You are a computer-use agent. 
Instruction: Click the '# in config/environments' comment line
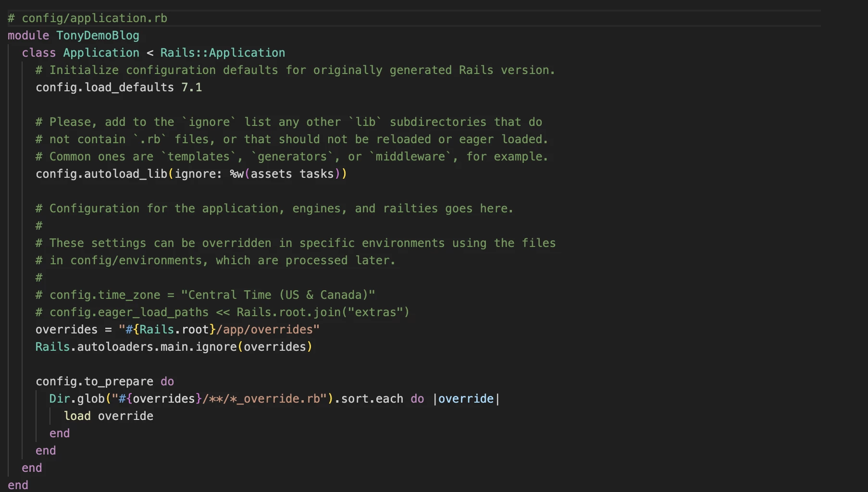point(215,260)
